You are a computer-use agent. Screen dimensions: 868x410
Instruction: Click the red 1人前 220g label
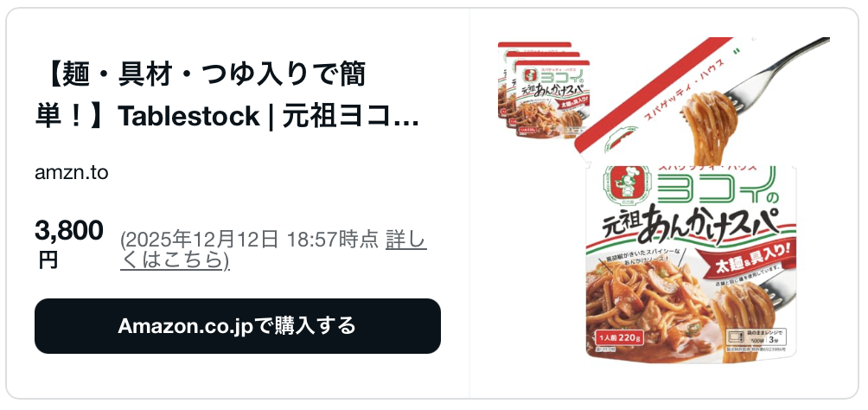(x=620, y=337)
